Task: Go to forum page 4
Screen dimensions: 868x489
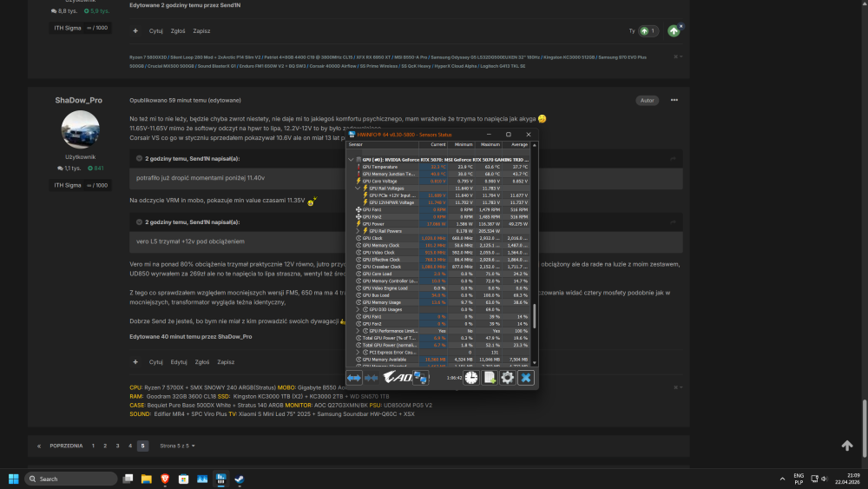Action: pyautogui.click(x=130, y=446)
